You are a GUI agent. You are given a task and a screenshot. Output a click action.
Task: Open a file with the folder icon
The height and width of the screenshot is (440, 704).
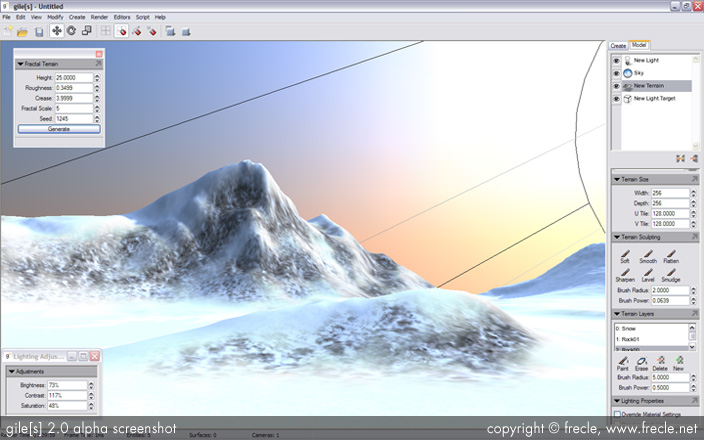(22, 31)
